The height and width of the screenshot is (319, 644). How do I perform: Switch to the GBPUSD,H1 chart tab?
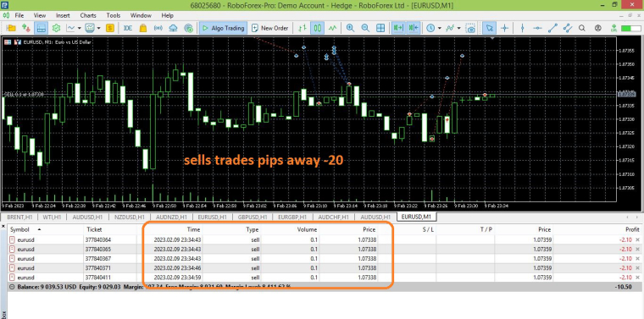coord(253,217)
